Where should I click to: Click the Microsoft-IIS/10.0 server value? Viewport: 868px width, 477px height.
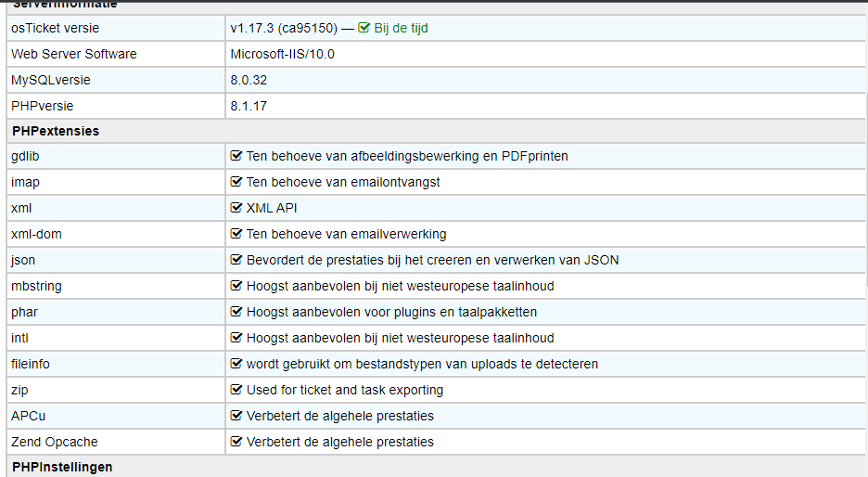[x=282, y=54]
